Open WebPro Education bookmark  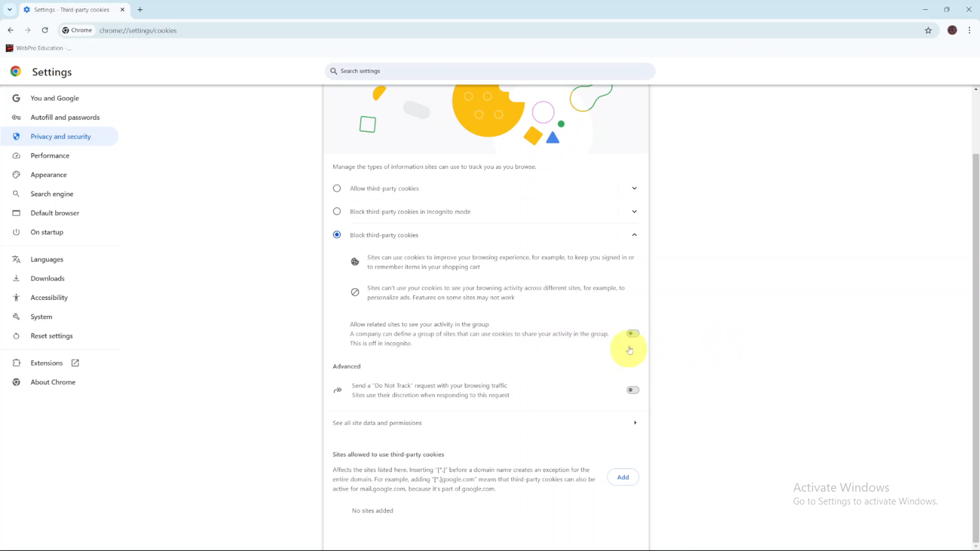pos(38,48)
